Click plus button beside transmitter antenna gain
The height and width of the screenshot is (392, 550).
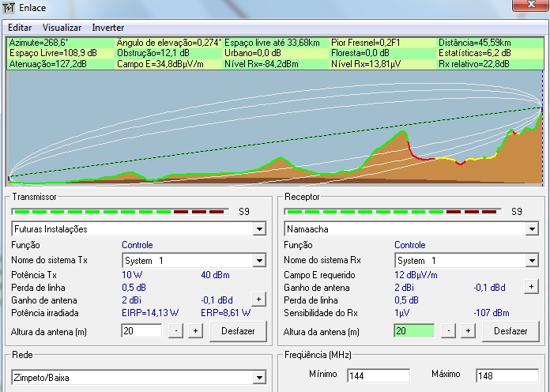pyautogui.click(x=258, y=300)
